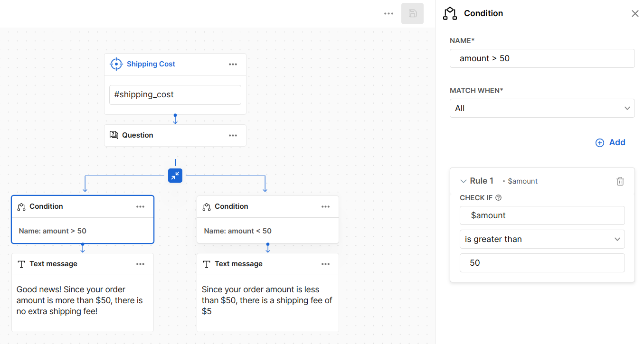Open options for amount < 50 condition
Image resolution: width=644 pixels, height=344 pixels.
[x=325, y=207]
